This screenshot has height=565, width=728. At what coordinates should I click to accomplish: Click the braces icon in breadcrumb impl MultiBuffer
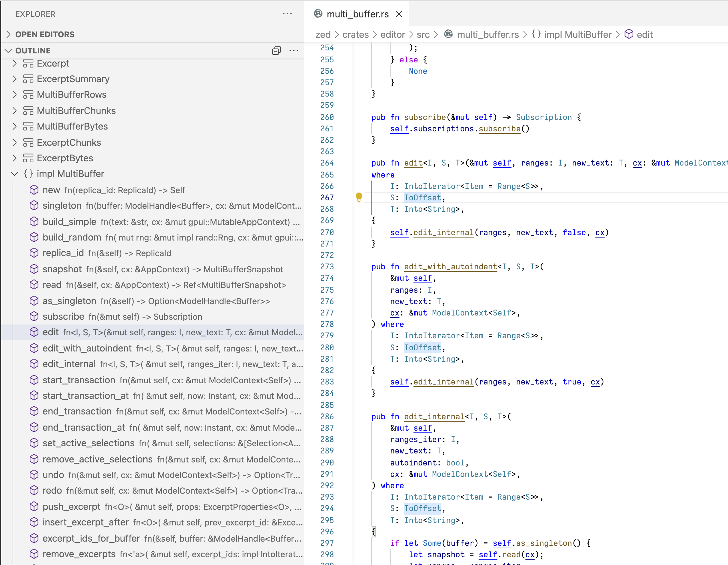(x=536, y=34)
